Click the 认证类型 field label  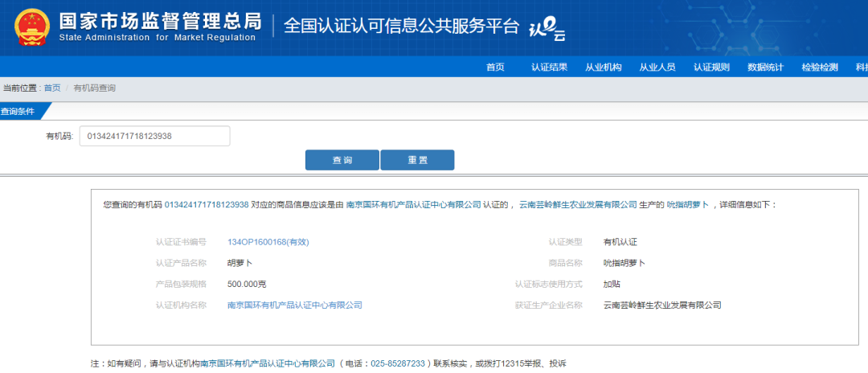(566, 242)
